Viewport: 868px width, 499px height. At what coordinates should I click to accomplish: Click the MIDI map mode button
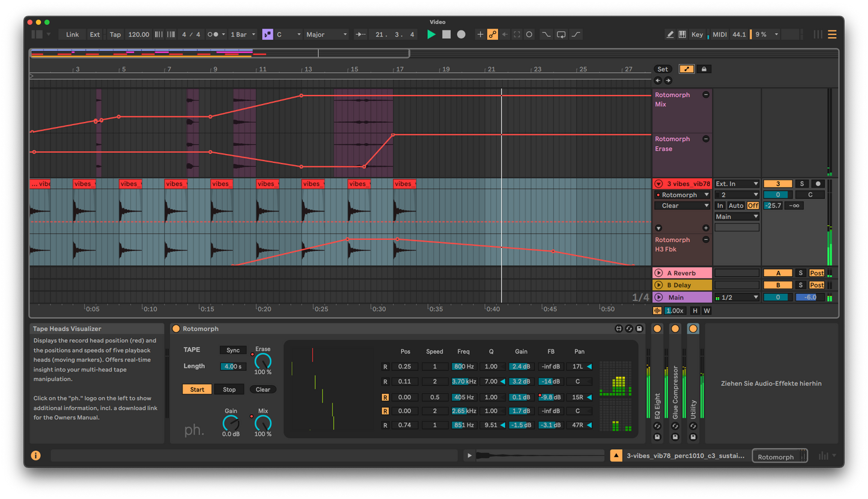coord(720,35)
